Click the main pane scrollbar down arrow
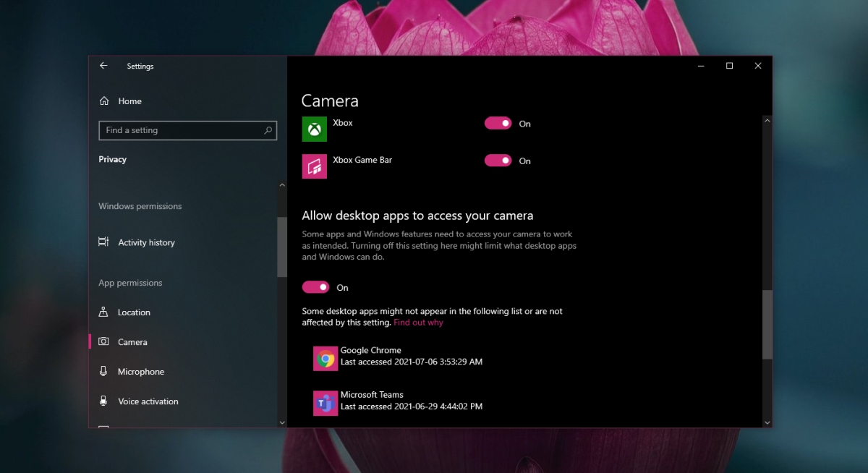This screenshot has width=868, height=473. pos(767,422)
